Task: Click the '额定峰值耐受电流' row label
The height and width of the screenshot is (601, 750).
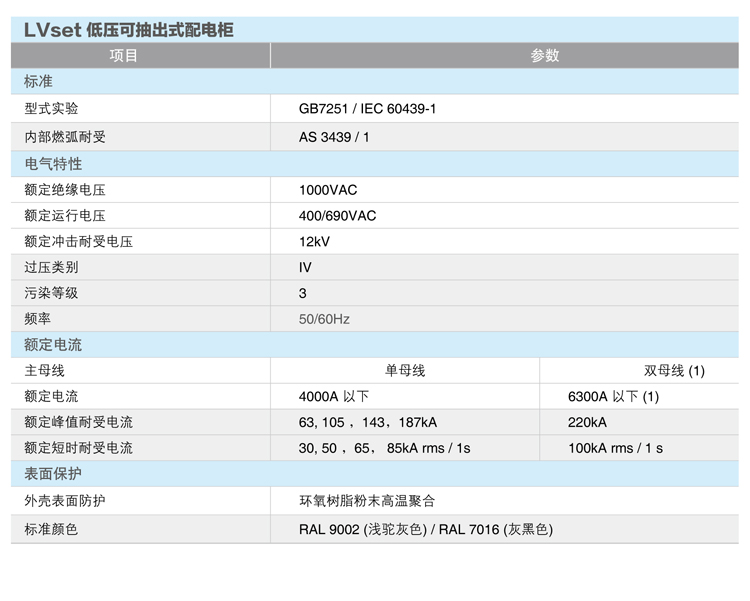Action: [x=78, y=423]
